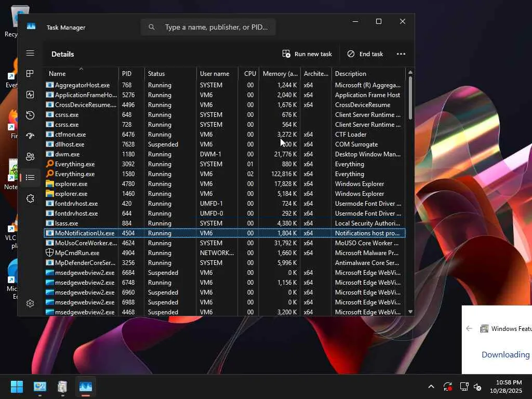Click the Everything.exe icon for PID 3092

coord(50,164)
